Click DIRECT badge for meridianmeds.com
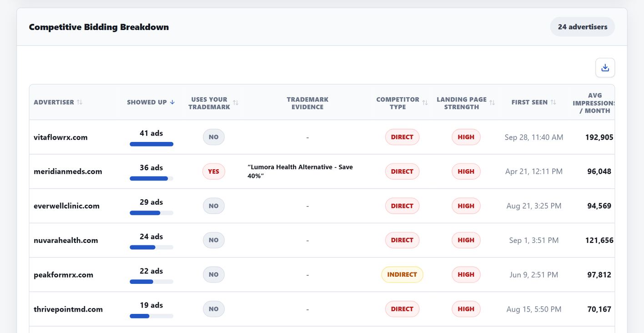 coord(402,172)
